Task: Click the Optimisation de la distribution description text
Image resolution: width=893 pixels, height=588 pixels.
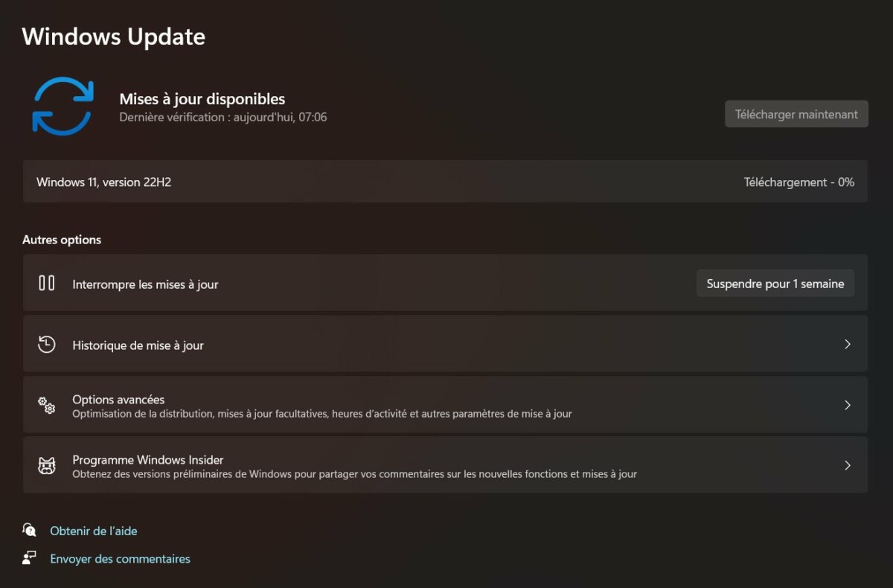Action: point(322,413)
